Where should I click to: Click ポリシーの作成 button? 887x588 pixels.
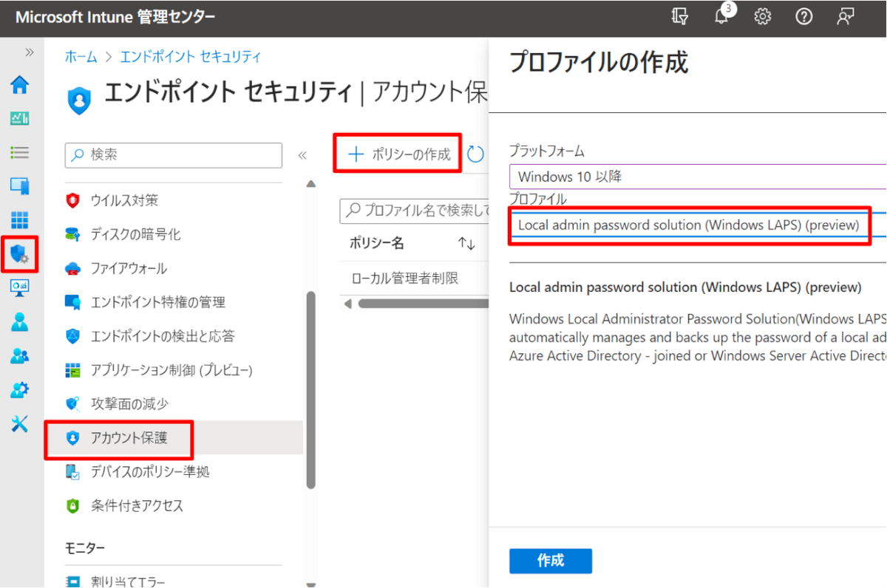pos(398,154)
